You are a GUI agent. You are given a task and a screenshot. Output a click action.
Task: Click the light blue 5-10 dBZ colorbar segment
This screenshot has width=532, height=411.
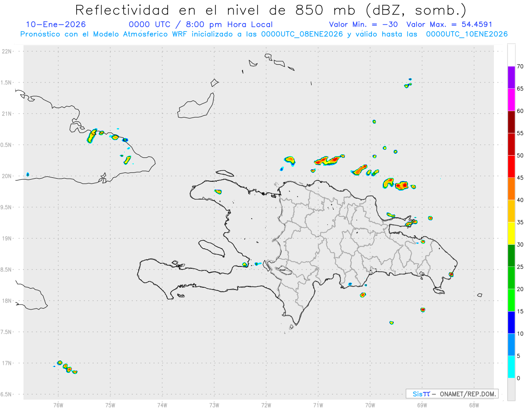[511, 345]
